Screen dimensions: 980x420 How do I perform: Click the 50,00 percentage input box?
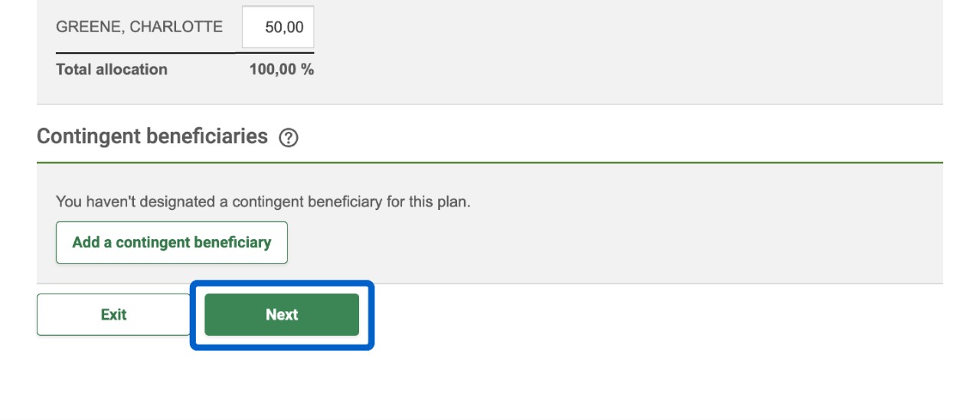[x=278, y=28]
